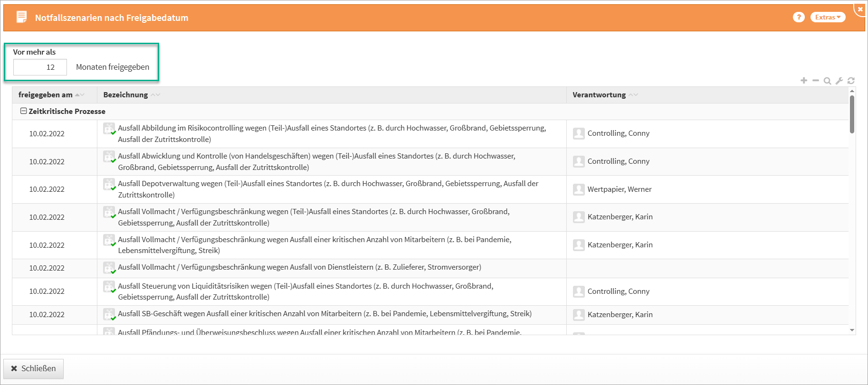This screenshot has width=868, height=385.
Task: Click the months input field showing 12
Action: click(40, 67)
